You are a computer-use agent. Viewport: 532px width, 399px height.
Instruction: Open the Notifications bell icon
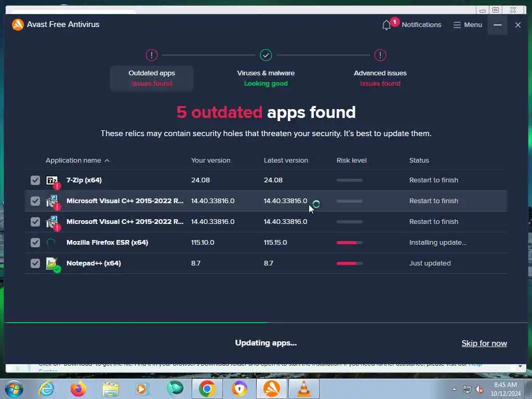click(x=386, y=25)
